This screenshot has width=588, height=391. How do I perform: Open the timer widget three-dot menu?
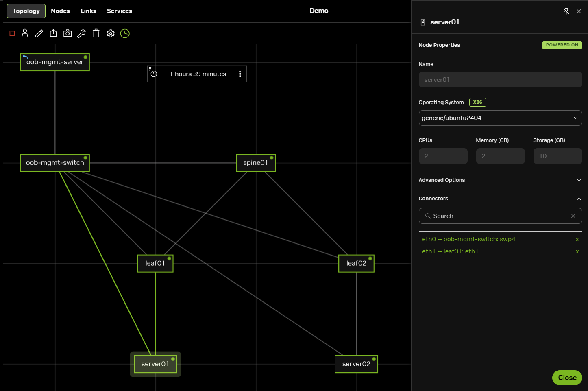240,74
